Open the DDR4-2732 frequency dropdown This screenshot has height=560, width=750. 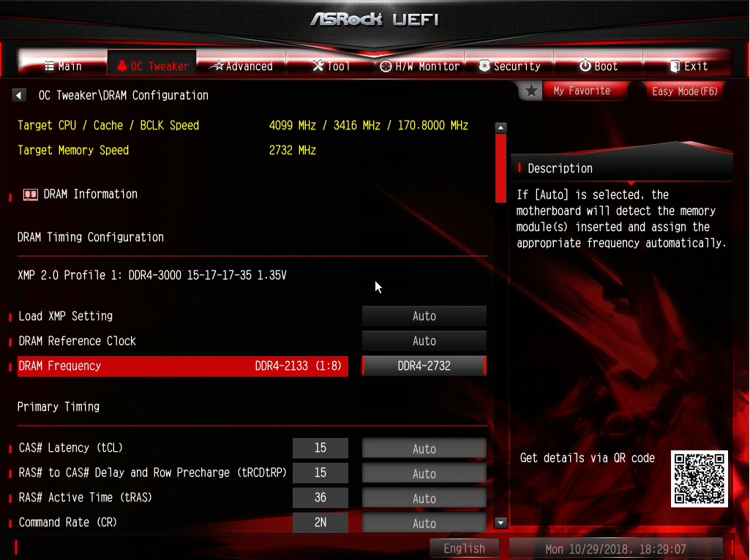pyautogui.click(x=424, y=366)
